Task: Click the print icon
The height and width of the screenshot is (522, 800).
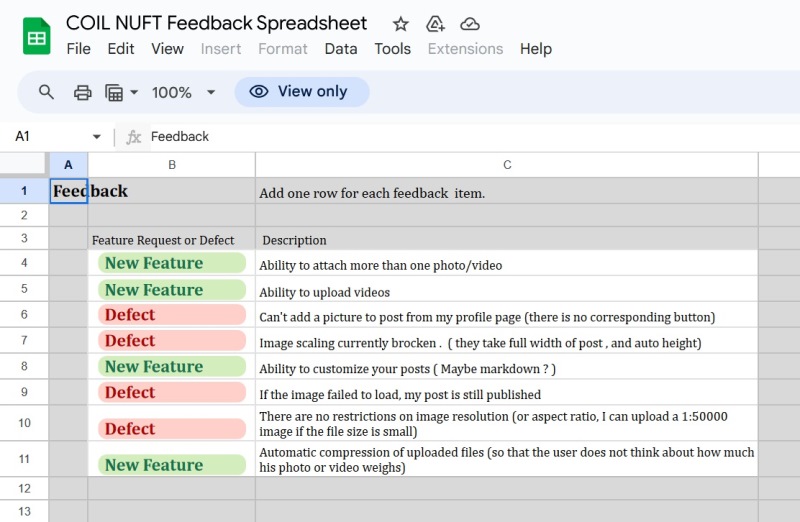Action: 83,92
